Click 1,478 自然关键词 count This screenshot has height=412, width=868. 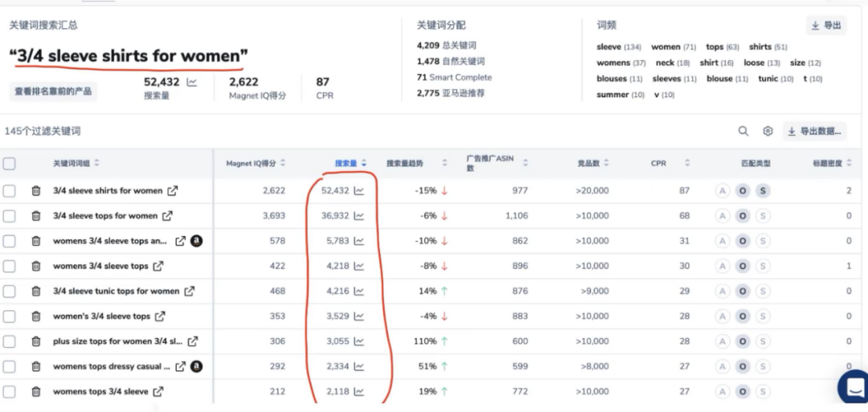pyautogui.click(x=451, y=61)
